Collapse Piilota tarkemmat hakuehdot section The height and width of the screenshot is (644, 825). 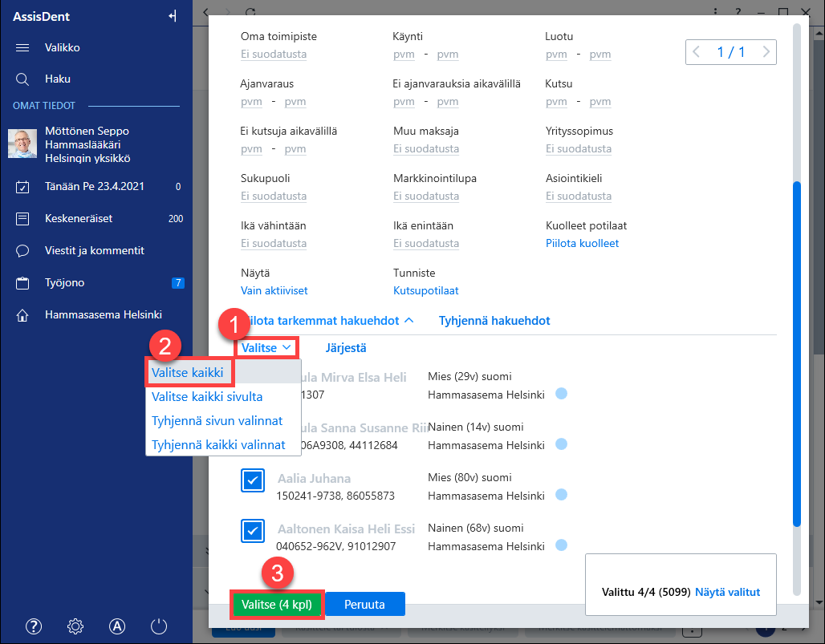[327, 321]
